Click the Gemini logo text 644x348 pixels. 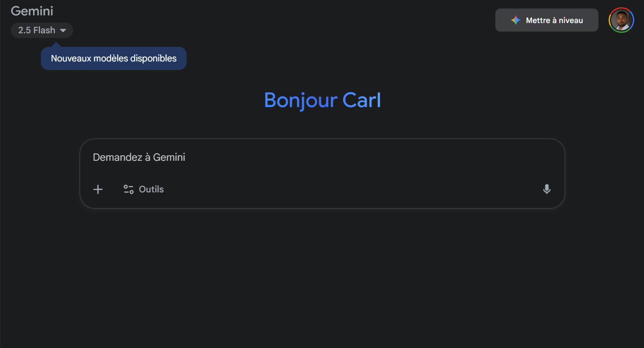32,11
